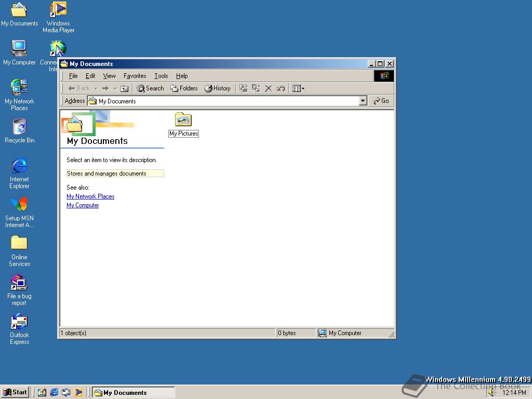Click the Go button

[381, 101]
